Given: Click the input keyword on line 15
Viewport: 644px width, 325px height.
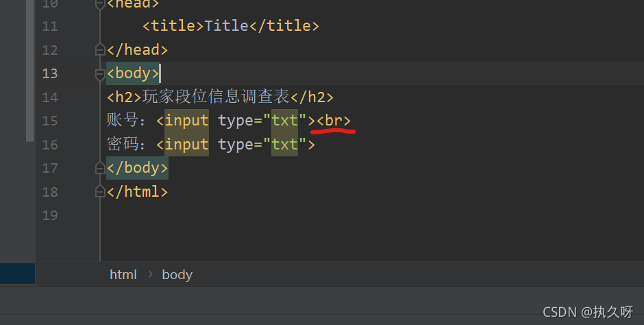Looking at the screenshot, I should click(x=186, y=121).
